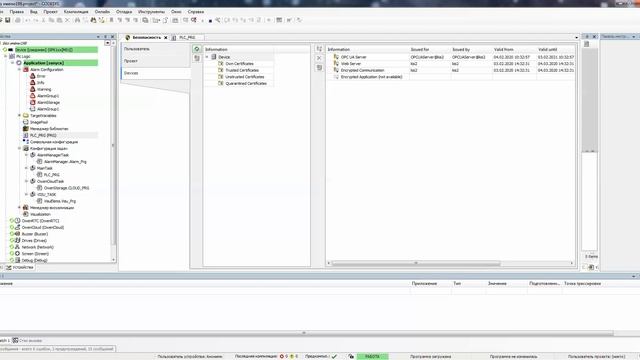Click the horizontal scrollbar under the certificates table
The height and width of the screenshot is (360, 640).
pos(416,263)
